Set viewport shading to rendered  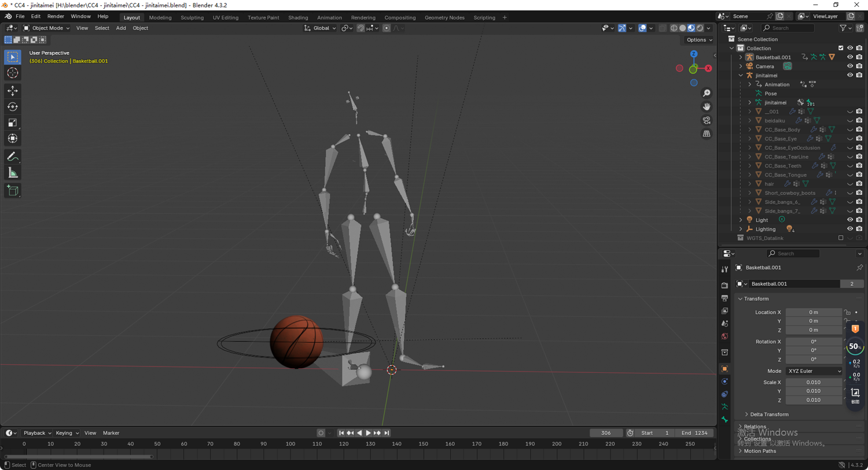pyautogui.click(x=700, y=28)
